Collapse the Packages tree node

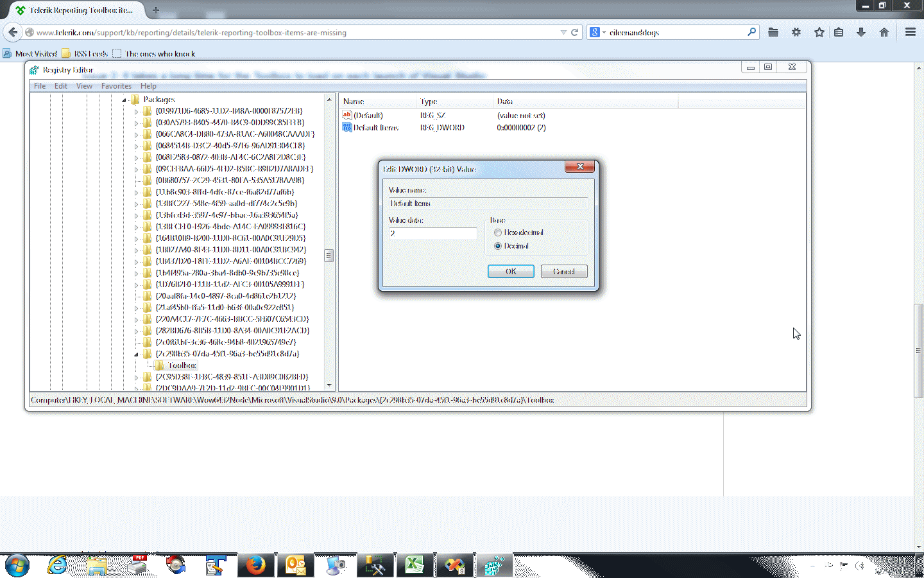pyautogui.click(x=124, y=100)
